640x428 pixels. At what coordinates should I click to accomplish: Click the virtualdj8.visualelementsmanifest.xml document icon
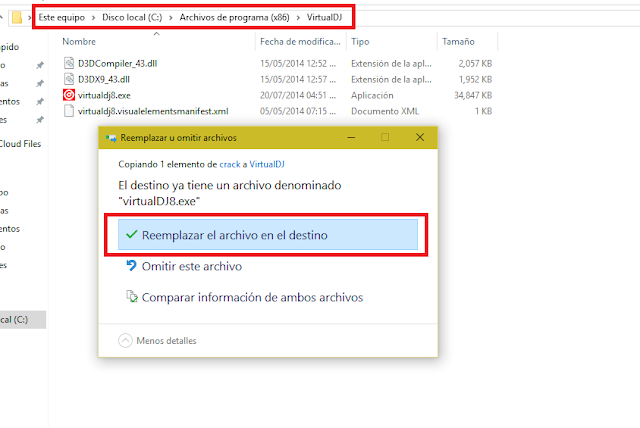pos(69,111)
